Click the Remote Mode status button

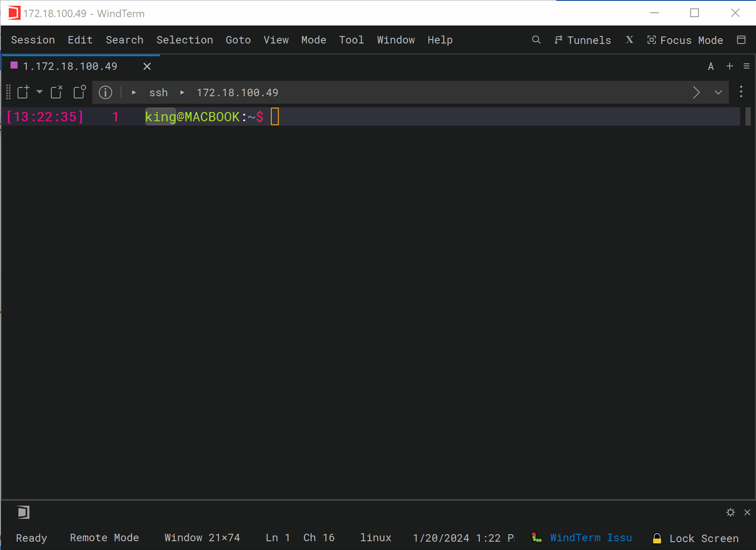pyautogui.click(x=104, y=537)
